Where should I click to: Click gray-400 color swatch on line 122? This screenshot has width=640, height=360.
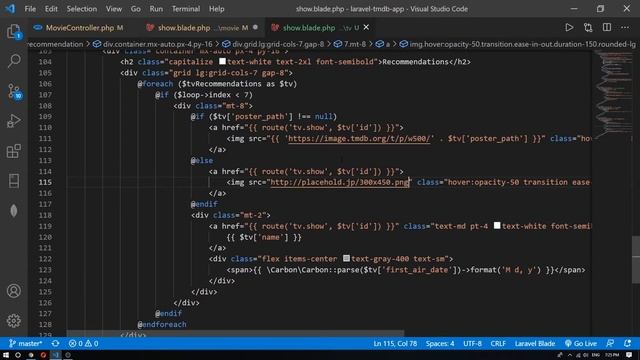click(346, 258)
